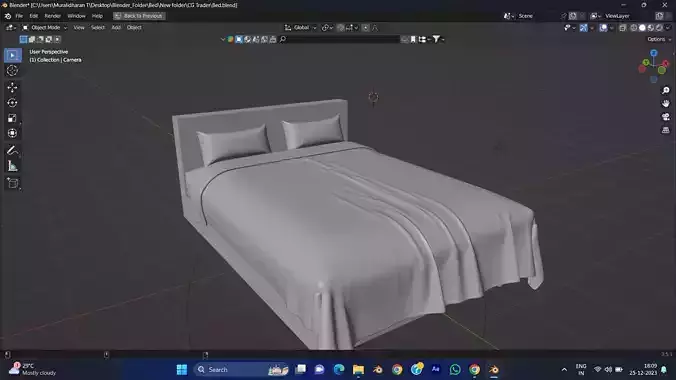676x380 pixels.
Task: Switch to solid shading
Action: pos(642,28)
